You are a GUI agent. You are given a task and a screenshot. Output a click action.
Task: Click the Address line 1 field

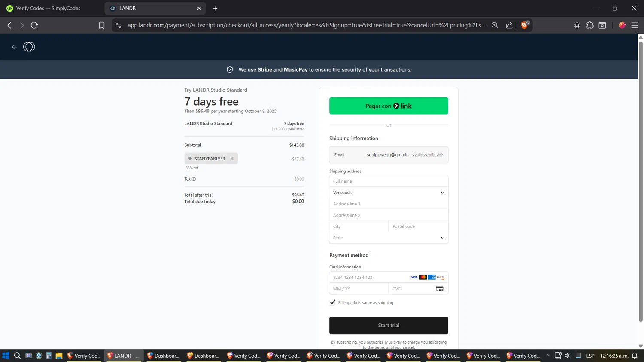pos(389,204)
